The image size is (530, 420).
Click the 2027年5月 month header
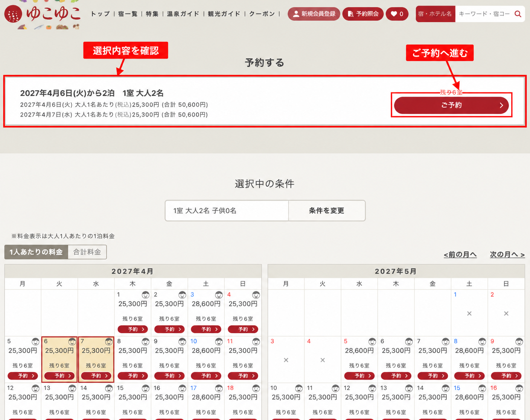pyautogui.click(x=396, y=271)
